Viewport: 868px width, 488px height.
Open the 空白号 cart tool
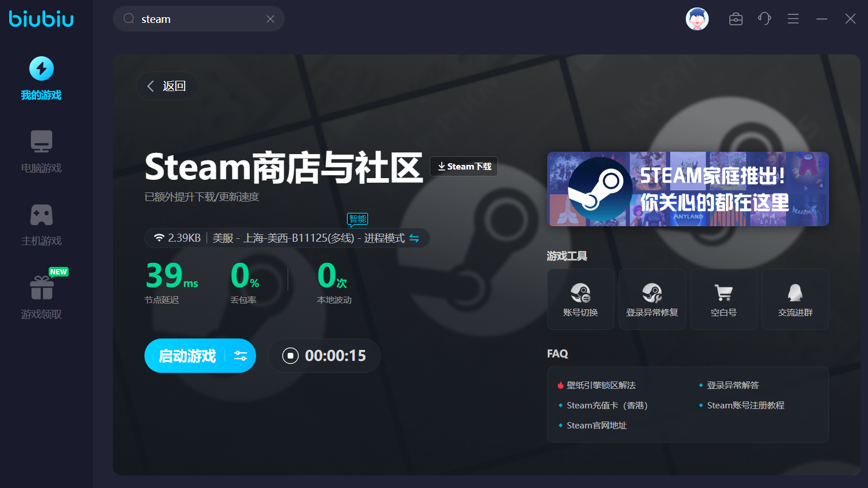pos(724,299)
